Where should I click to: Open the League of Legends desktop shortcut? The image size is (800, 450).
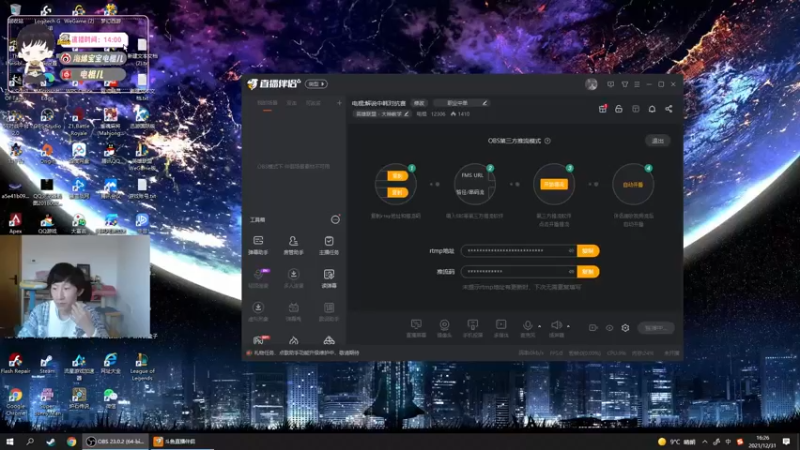(142, 367)
